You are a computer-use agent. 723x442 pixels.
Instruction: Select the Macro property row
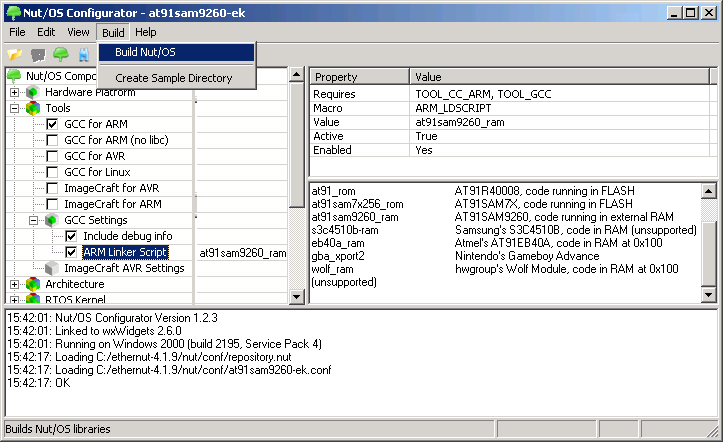[510, 108]
